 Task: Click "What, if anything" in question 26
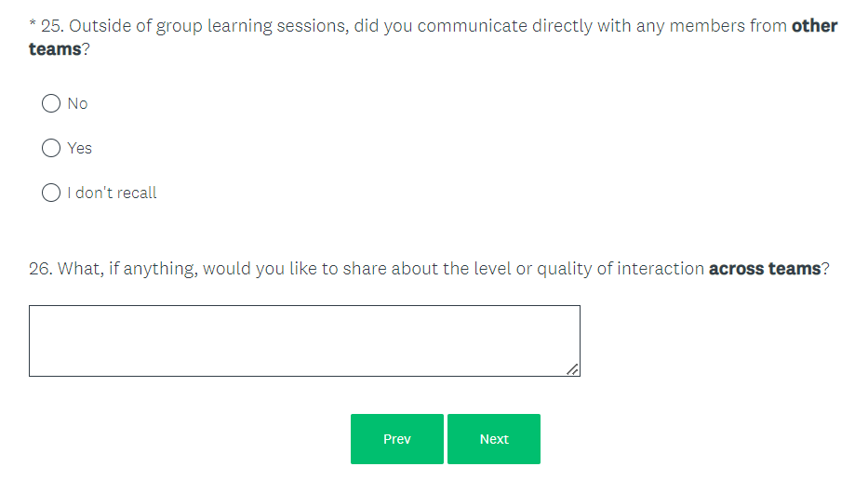pyautogui.click(x=128, y=269)
